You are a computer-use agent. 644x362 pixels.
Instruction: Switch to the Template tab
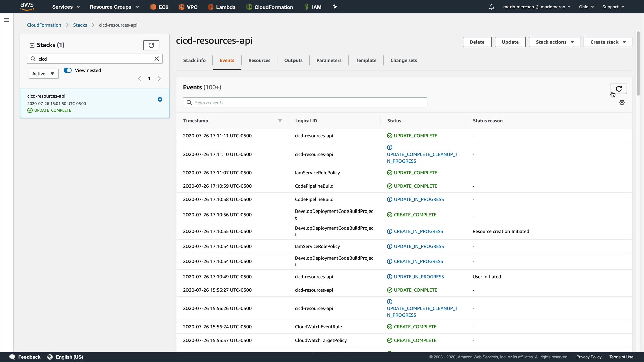366,61
